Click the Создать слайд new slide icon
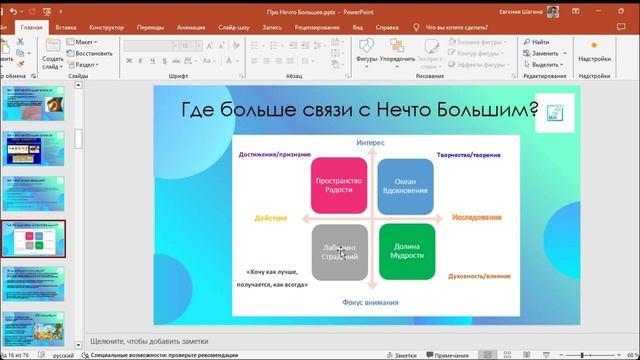 tap(53, 45)
